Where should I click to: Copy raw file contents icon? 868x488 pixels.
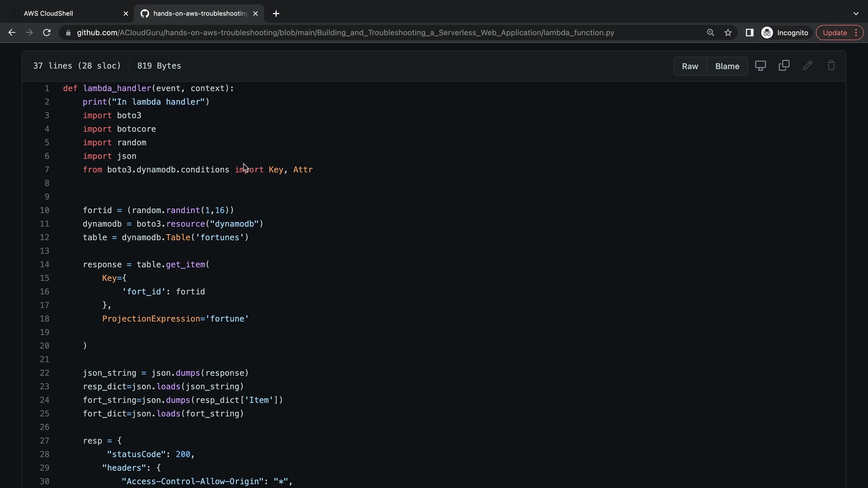(784, 66)
